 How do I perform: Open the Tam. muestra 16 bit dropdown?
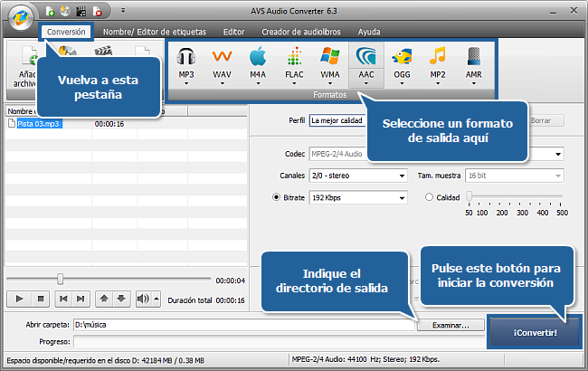(514, 175)
